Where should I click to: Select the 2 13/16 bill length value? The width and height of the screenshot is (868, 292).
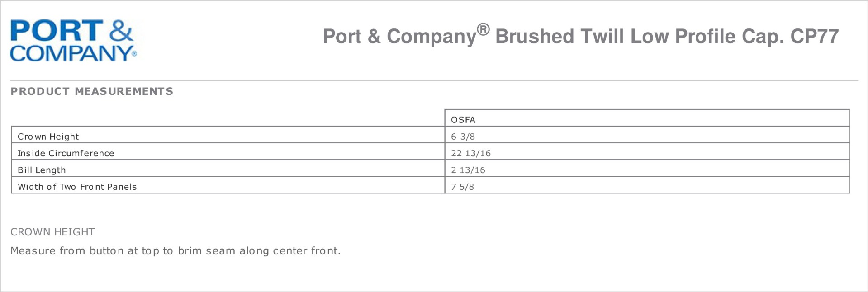coord(468,170)
